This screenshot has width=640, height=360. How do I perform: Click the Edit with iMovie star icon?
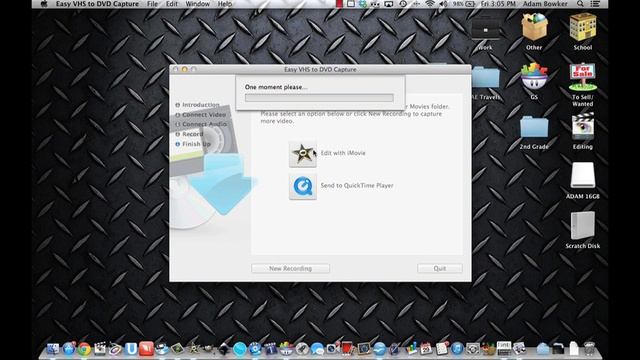[302, 154]
